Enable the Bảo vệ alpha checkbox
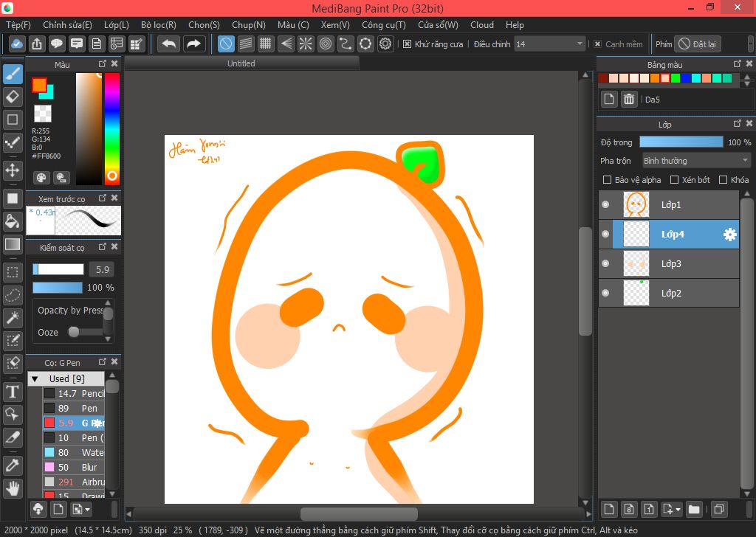Viewport: 756px width, 537px height. click(608, 180)
